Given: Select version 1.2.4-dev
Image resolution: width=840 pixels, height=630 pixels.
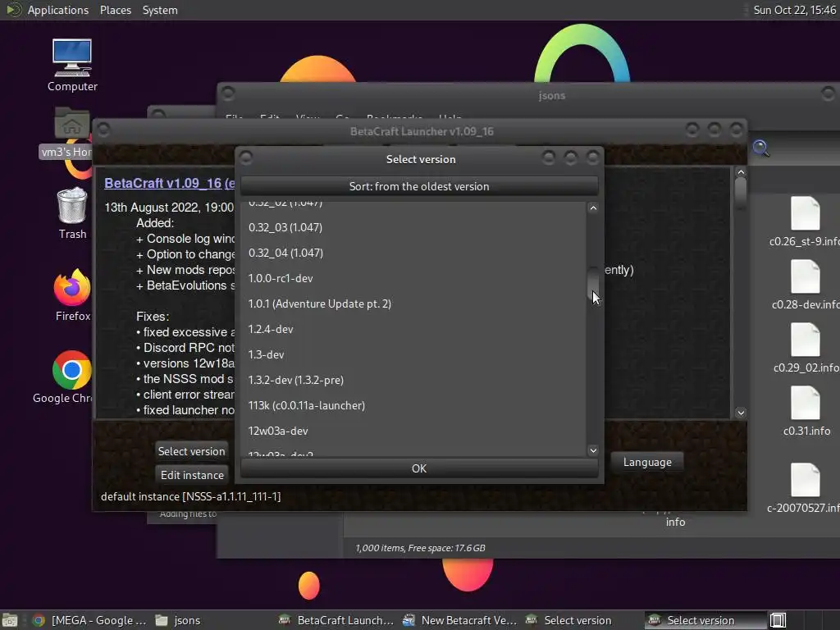Looking at the screenshot, I should [414, 329].
